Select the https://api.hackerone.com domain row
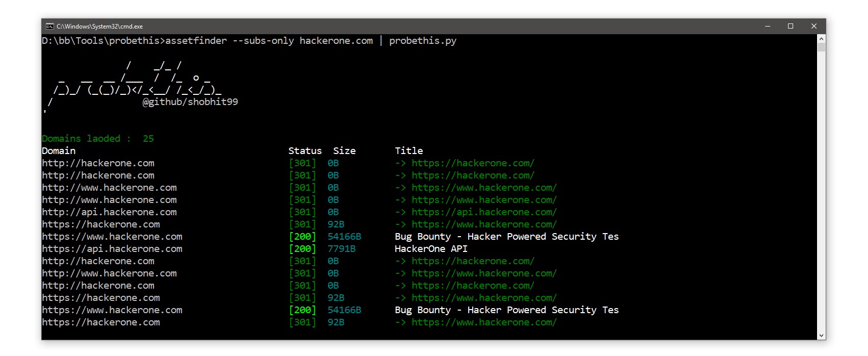This screenshot has width=868, height=356. click(112, 249)
